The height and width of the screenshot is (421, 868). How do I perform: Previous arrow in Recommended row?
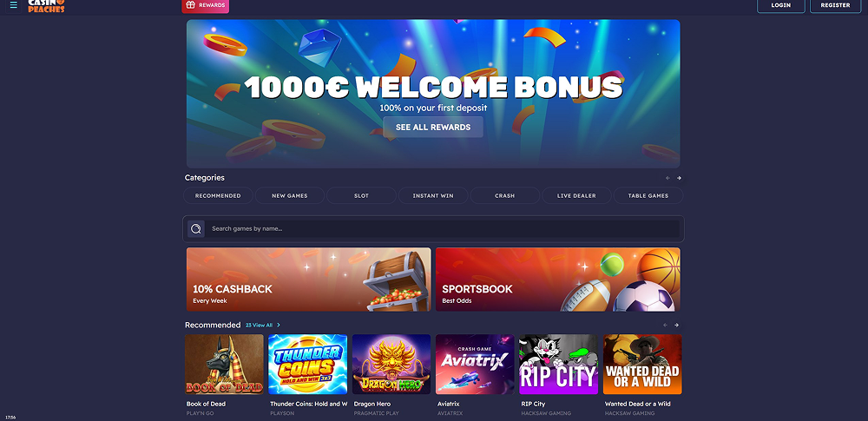click(x=666, y=326)
